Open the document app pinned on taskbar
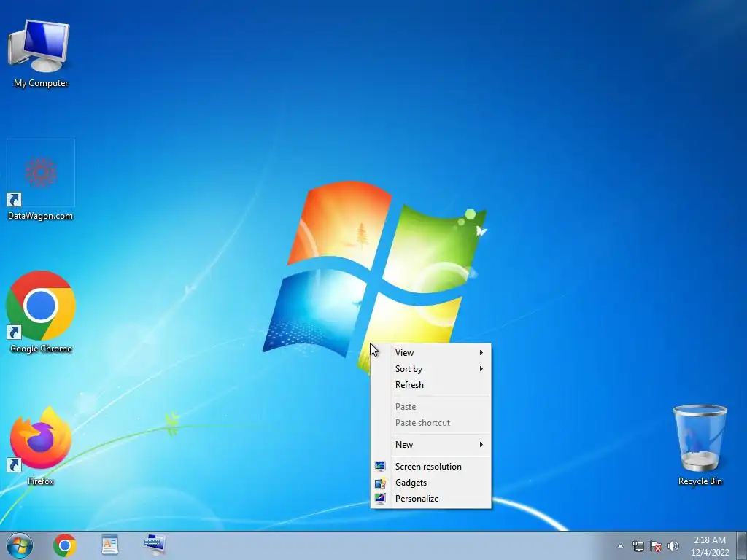Viewport: 747px width, 560px height. pyautogui.click(x=110, y=545)
